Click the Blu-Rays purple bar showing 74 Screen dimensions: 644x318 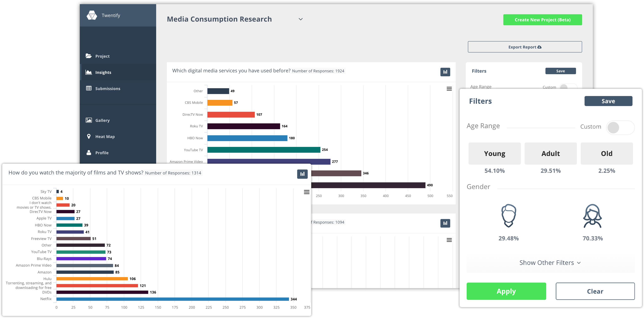81,259
